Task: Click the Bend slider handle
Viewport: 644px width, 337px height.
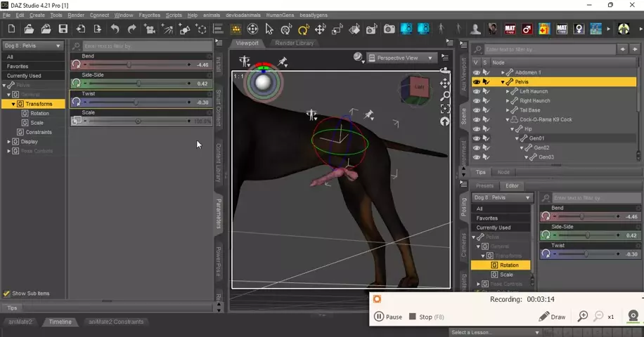Action: pyautogui.click(x=129, y=65)
